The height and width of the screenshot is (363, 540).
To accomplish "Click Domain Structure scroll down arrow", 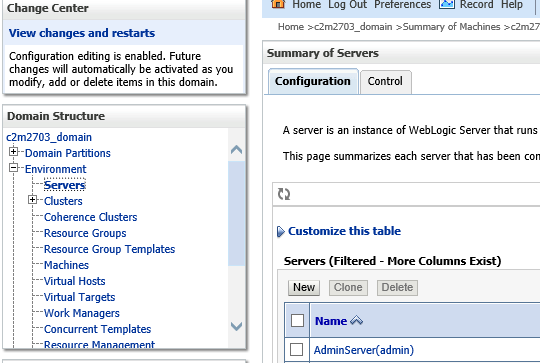I will (x=236, y=326).
